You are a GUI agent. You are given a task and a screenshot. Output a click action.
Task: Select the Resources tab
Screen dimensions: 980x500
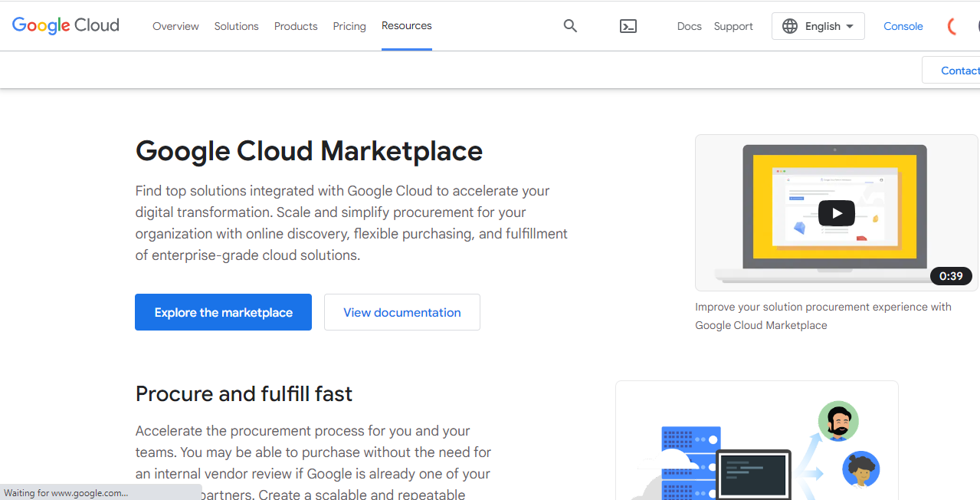click(x=407, y=26)
